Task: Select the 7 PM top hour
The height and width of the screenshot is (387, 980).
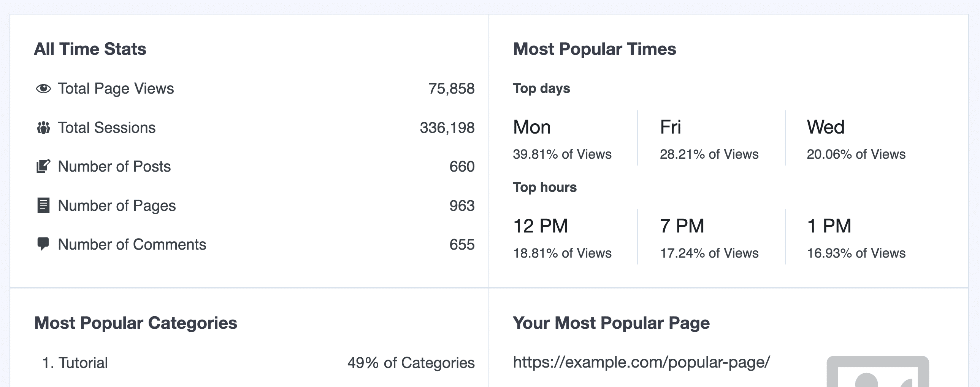Action: point(682,226)
